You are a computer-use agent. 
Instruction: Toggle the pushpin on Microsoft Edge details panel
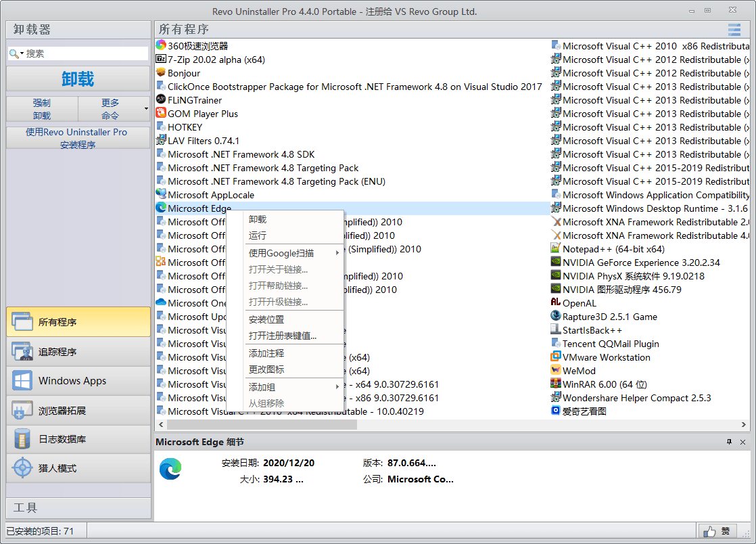[x=729, y=442]
